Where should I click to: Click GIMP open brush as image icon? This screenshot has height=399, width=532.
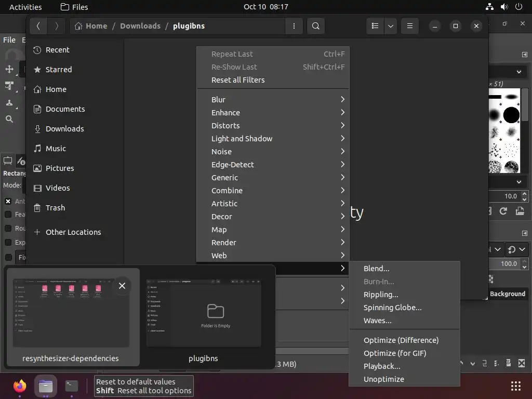[520, 211]
